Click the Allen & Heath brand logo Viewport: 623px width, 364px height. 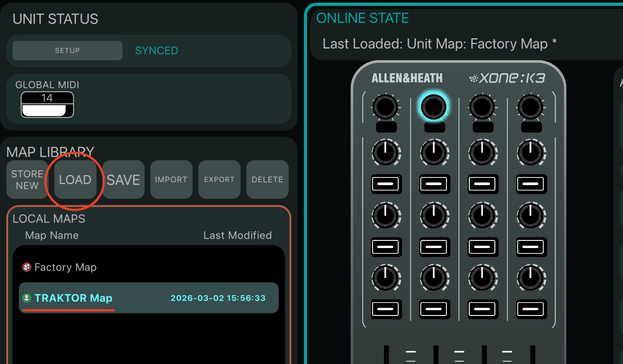point(407,78)
